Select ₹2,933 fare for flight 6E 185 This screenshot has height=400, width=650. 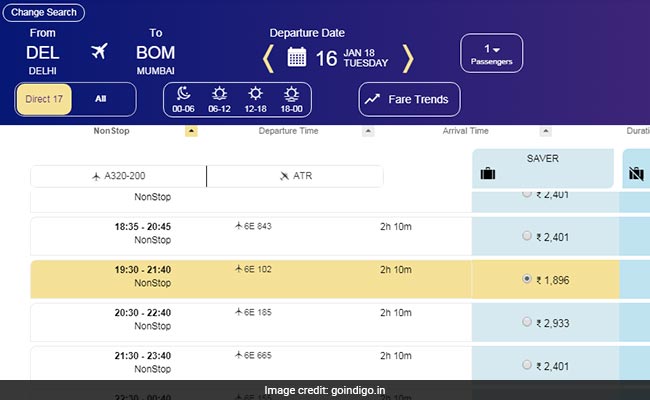tap(527, 322)
